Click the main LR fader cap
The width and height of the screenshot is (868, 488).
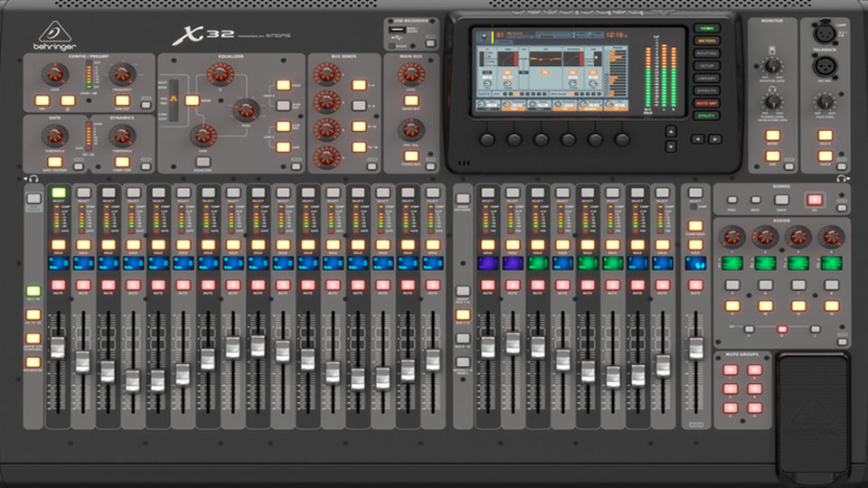696,349
